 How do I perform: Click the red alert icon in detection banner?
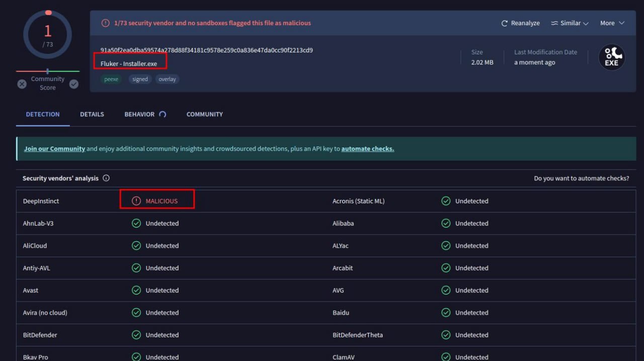[105, 23]
